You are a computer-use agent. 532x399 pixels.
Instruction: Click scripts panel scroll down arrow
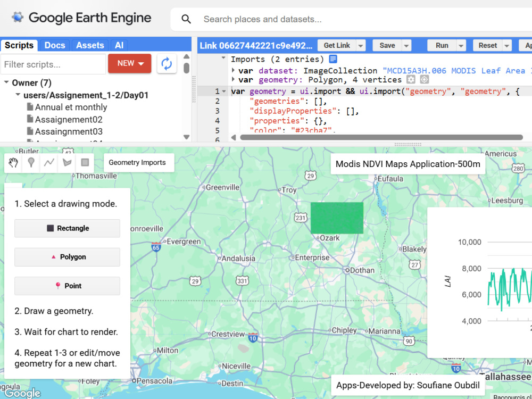coord(186,137)
